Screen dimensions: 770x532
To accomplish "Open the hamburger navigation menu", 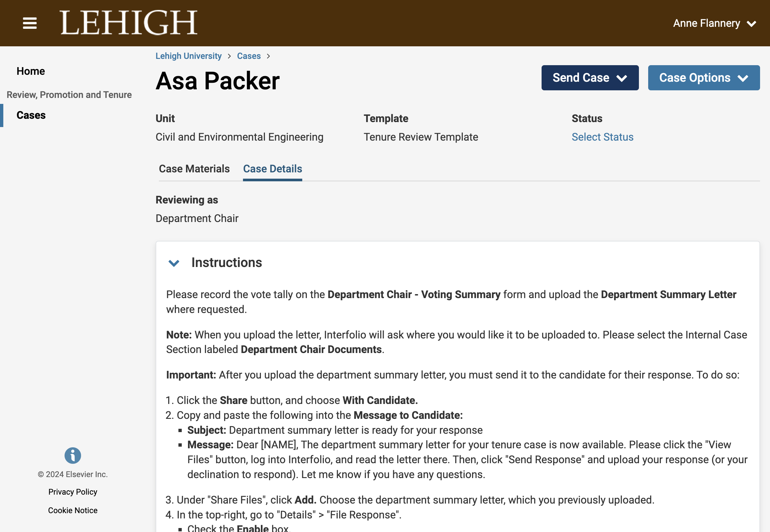I will click(x=30, y=23).
